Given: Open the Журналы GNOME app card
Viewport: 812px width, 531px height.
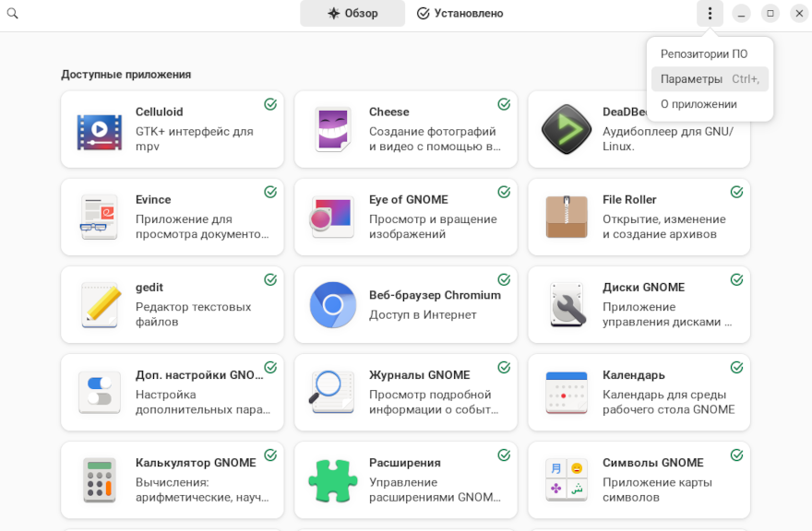Looking at the screenshot, I should tap(406, 392).
